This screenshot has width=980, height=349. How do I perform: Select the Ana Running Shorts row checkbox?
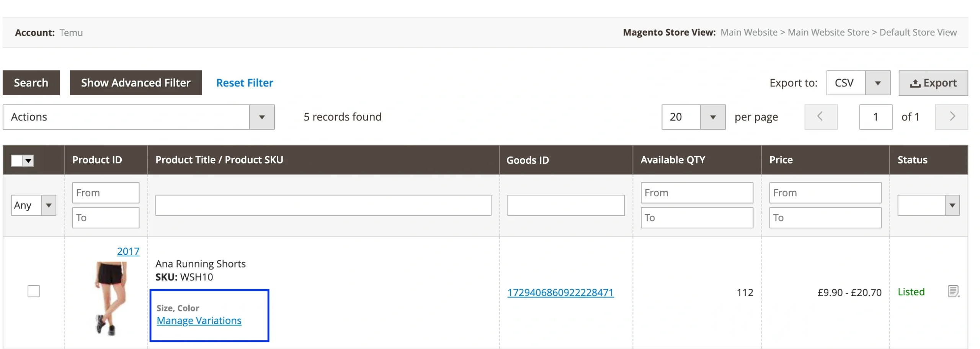34,291
